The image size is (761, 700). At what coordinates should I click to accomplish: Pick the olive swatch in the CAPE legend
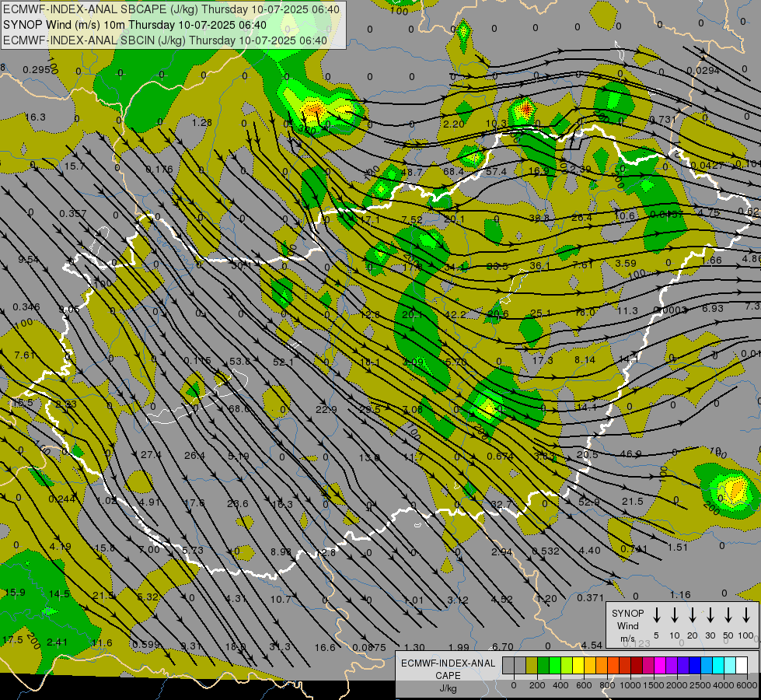(x=532, y=666)
